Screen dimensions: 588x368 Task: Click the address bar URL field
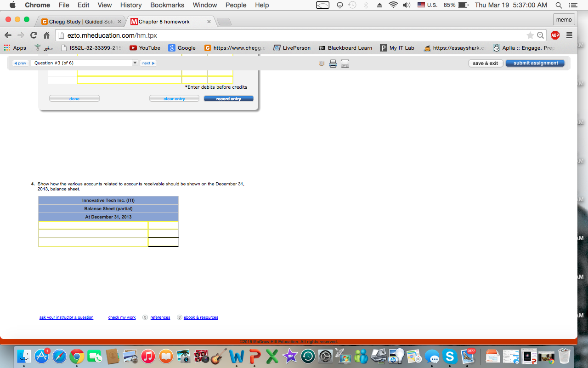click(294, 35)
